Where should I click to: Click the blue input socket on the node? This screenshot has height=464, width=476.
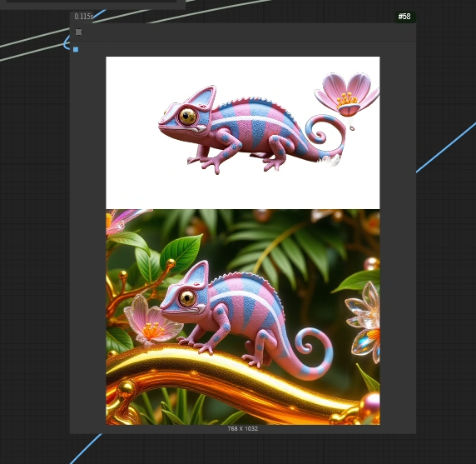pyautogui.click(x=76, y=49)
